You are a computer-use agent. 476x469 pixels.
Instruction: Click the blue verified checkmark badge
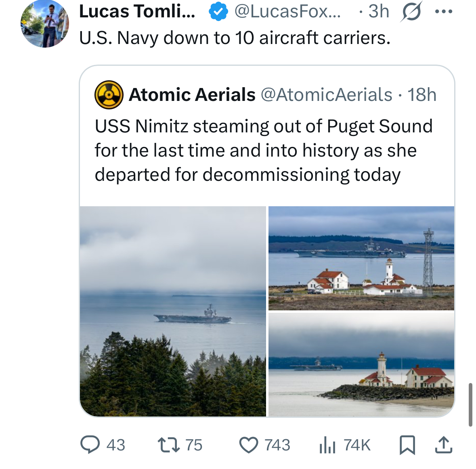(218, 12)
